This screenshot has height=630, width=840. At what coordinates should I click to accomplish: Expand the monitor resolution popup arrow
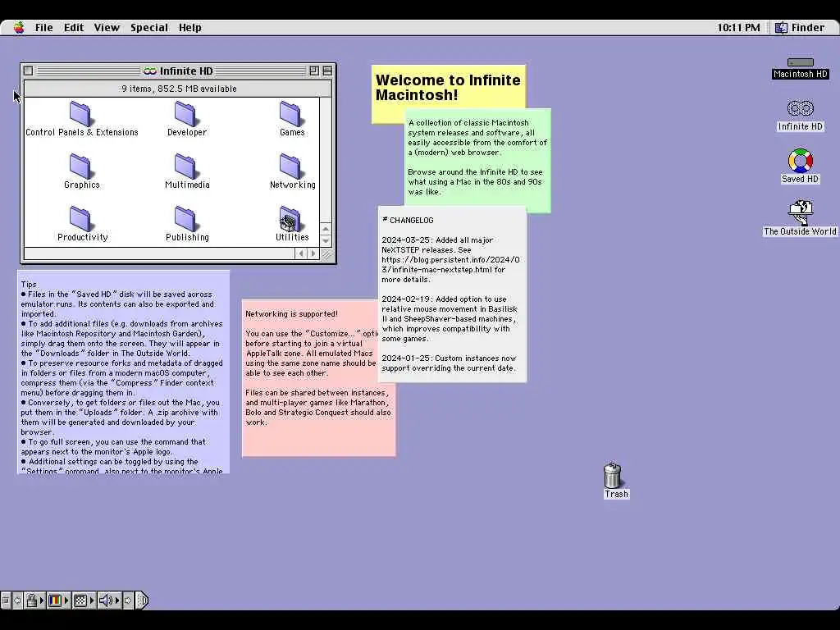pyautogui.click(x=92, y=600)
